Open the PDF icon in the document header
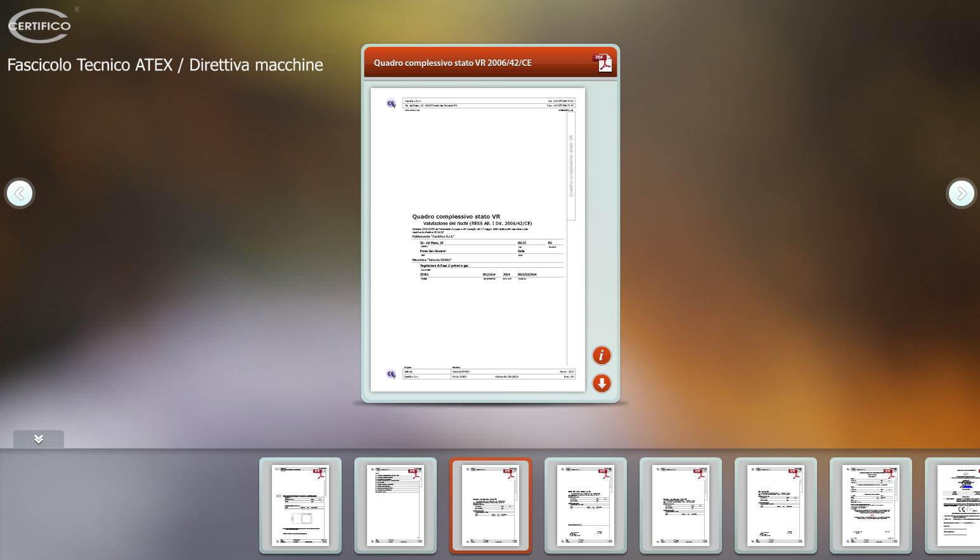This screenshot has width=980, height=560. coord(602,63)
